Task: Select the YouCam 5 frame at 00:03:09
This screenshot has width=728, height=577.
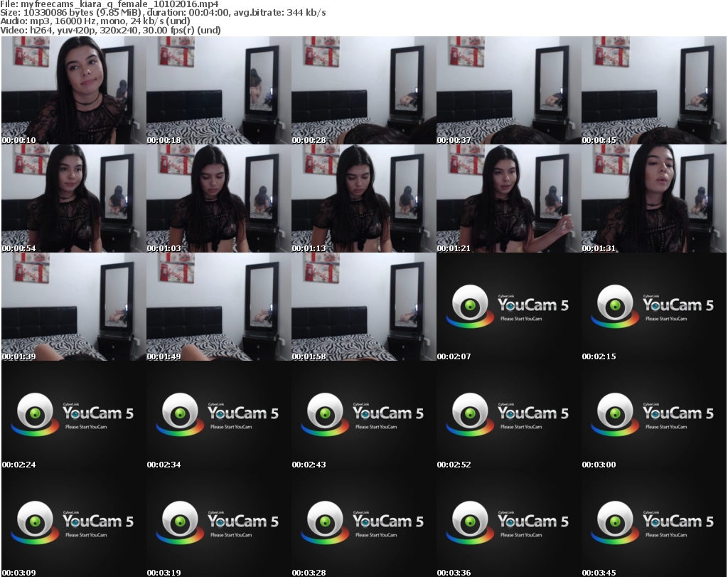Action: (73, 523)
